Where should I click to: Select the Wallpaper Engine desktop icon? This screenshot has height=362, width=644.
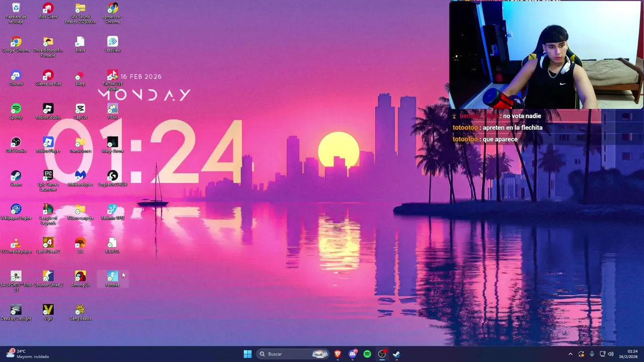[x=16, y=213]
